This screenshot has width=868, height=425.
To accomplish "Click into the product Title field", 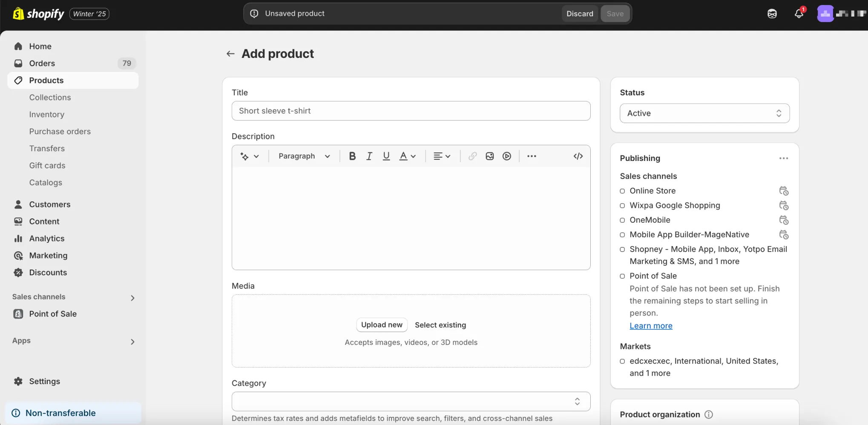I will (x=411, y=111).
